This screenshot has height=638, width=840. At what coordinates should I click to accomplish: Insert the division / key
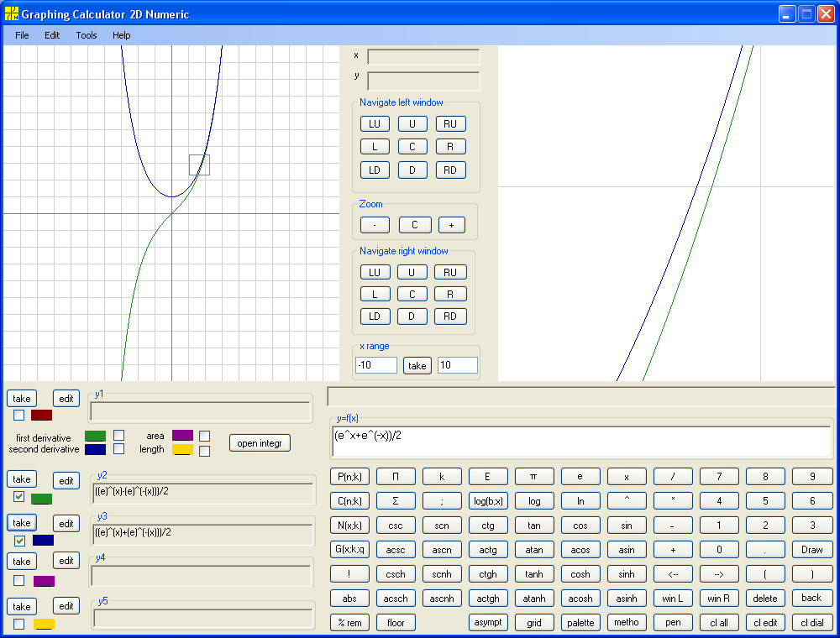pos(673,477)
